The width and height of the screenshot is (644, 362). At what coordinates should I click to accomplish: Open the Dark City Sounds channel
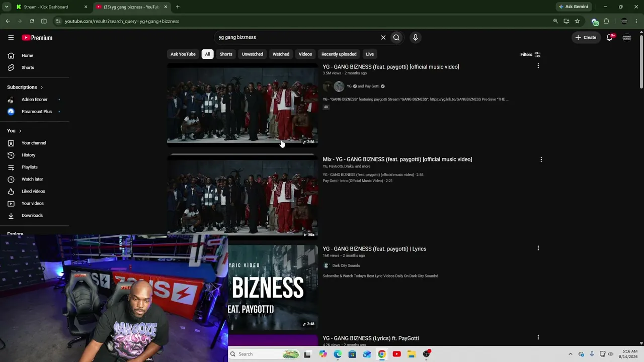pos(346,265)
